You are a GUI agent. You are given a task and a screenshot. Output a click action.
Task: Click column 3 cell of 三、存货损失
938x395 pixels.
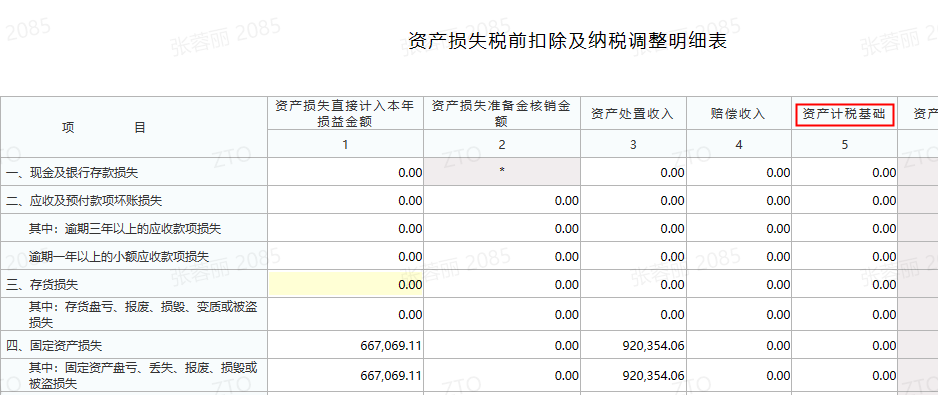pos(633,284)
